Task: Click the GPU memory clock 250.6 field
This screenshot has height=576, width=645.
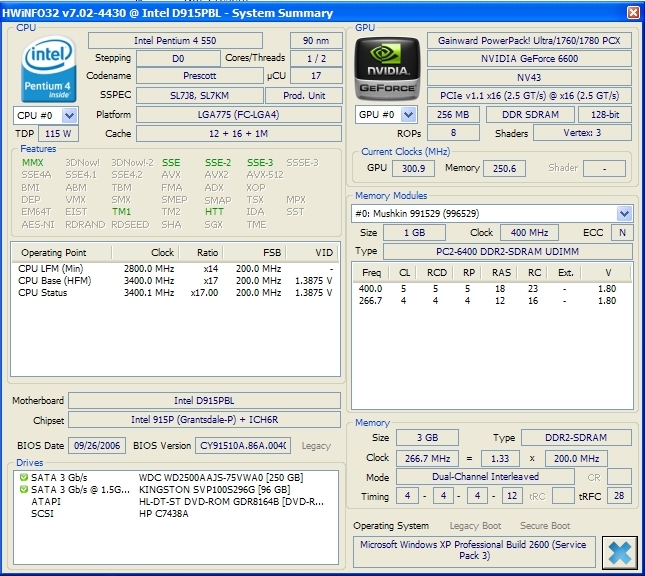Action: pos(504,168)
